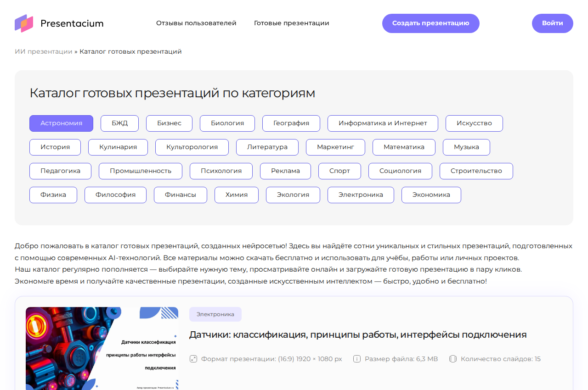Select the Строительство category
588x390 pixels.
[476, 171]
